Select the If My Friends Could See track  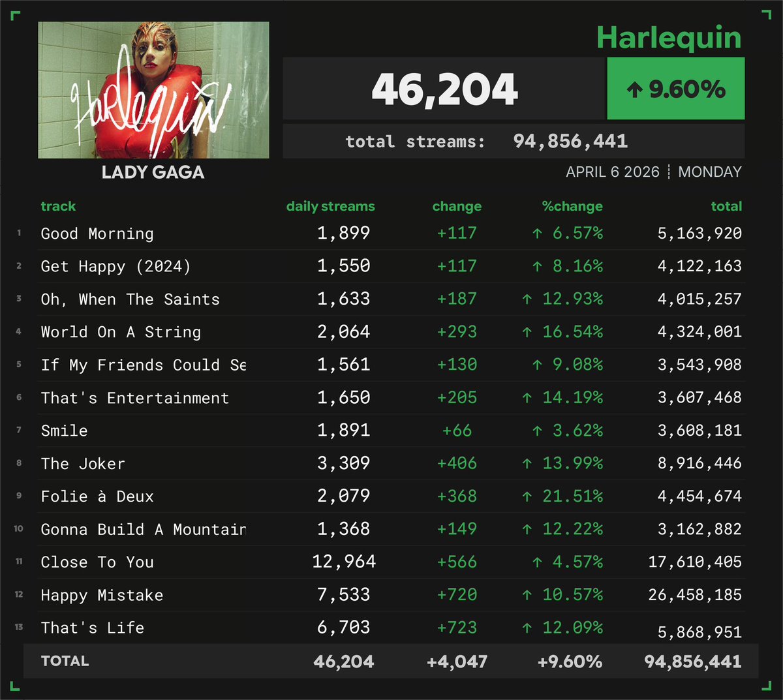click(144, 365)
